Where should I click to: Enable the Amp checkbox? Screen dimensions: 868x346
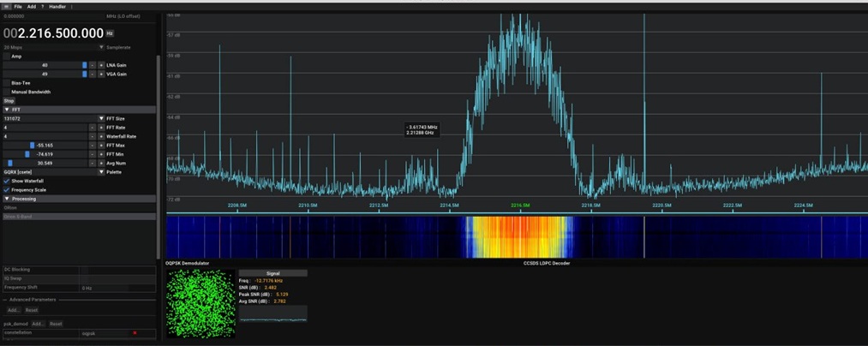(7, 57)
